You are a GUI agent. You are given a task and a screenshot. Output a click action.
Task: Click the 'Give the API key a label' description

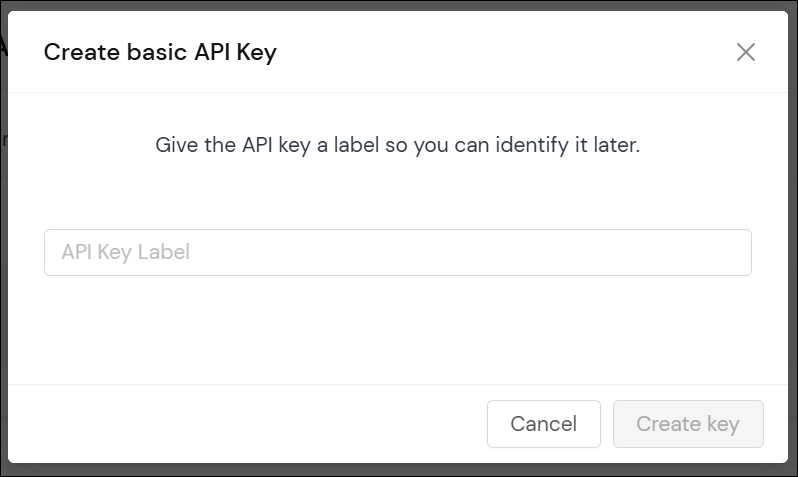point(397,145)
